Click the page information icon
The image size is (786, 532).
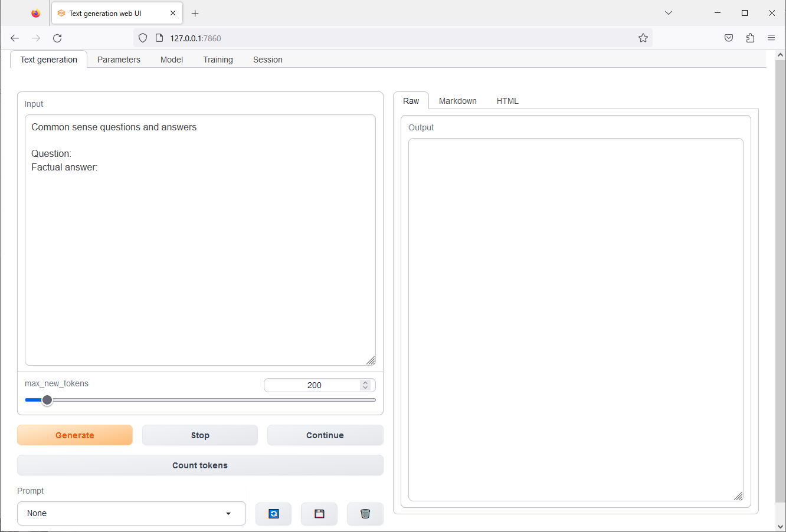point(159,38)
